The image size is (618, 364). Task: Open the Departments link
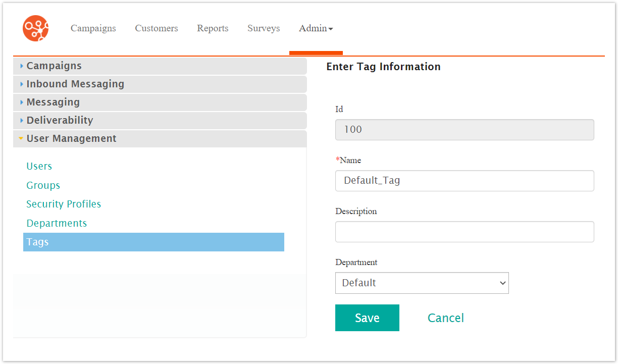click(x=57, y=223)
